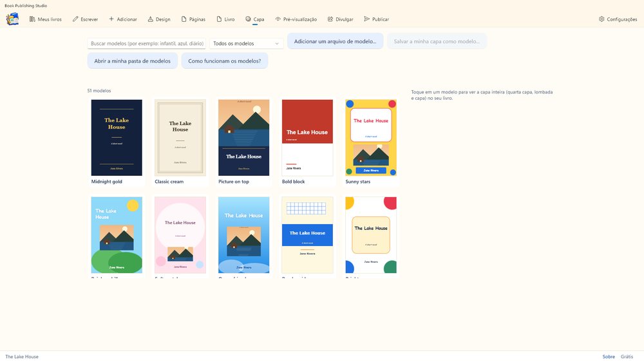Image resolution: width=644 pixels, height=362 pixels.
Task: Click the Publicar send icon
Action: pyautogui.click(x=367, y=19)
